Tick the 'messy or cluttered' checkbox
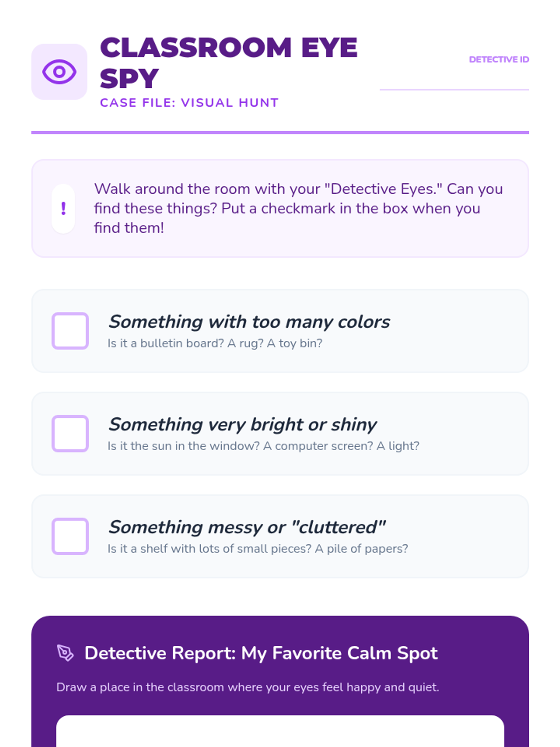The image size is (560, 747). click(70, 536)
